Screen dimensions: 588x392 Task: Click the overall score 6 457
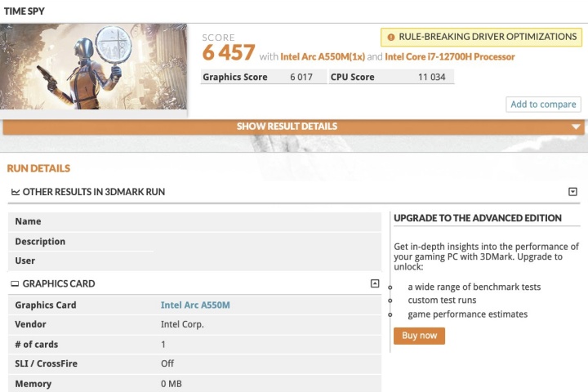pos(228,54)
